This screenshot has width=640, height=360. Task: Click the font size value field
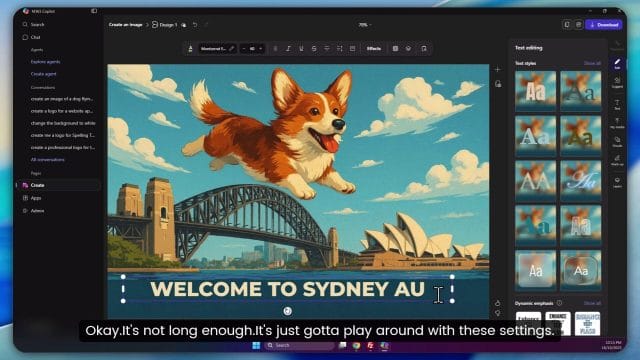pyautogui.click(x=252, y=49)
